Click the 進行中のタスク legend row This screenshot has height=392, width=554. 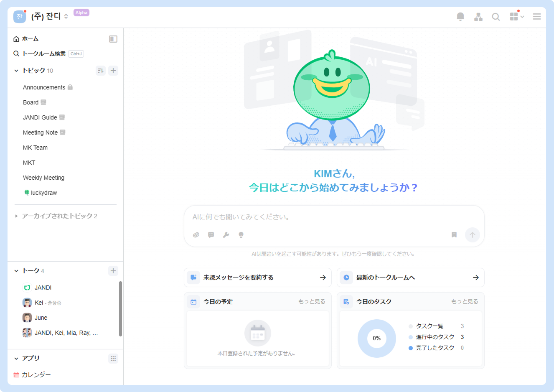pyautogui.click(x=436, y=337)
